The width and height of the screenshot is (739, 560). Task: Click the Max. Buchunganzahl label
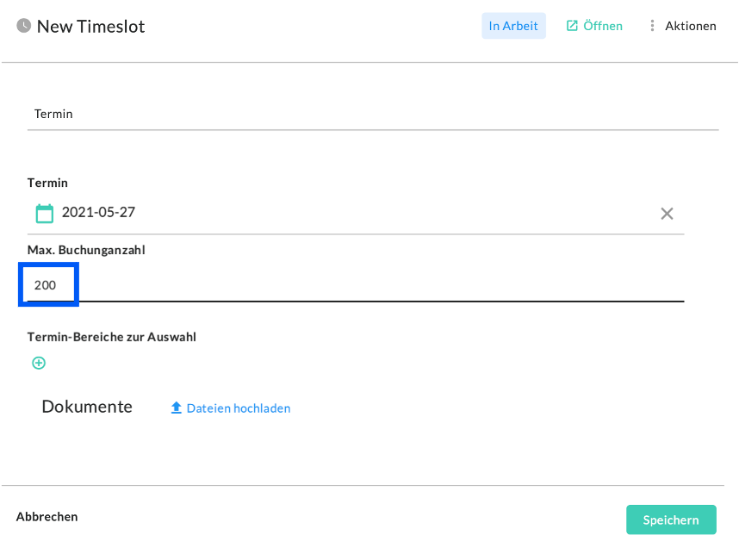[x=86, y=250]
